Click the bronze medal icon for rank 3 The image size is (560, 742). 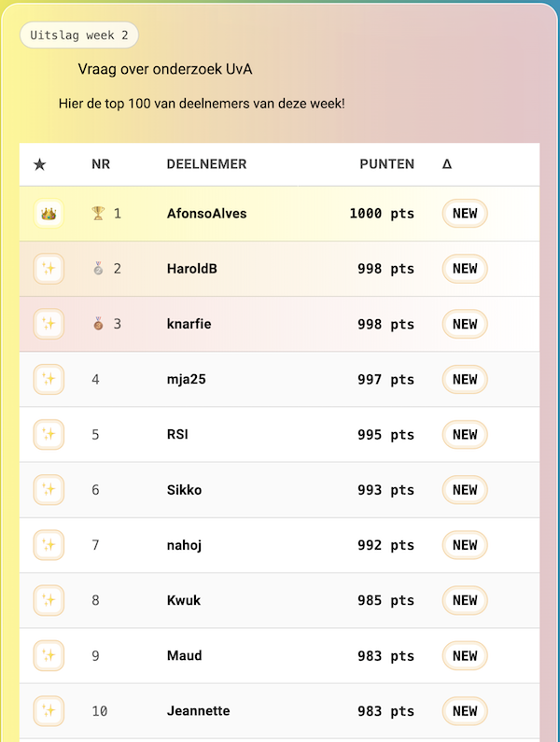98,324
